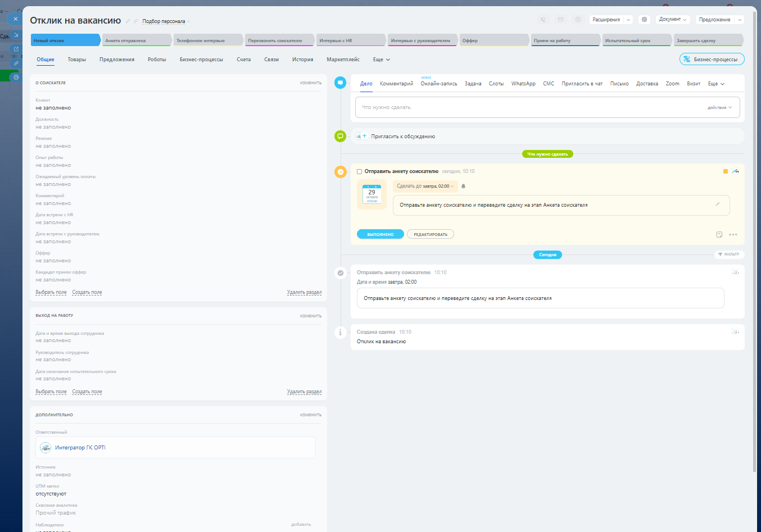Click the 'Создать поле' link under 'О соискателе'
Image resolution: width=761 pixels, height=532 pixels.
[x=87, y=292]
